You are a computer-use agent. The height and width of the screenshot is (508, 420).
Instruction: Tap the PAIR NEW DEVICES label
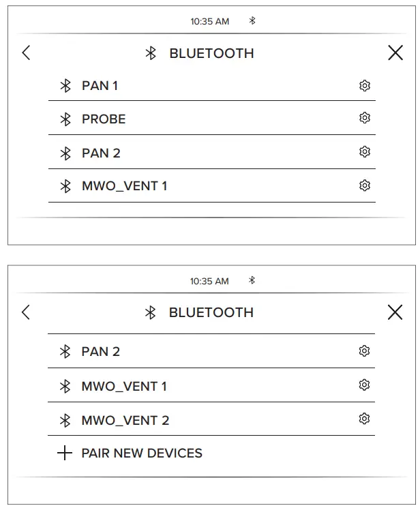(x=142, y=453)
